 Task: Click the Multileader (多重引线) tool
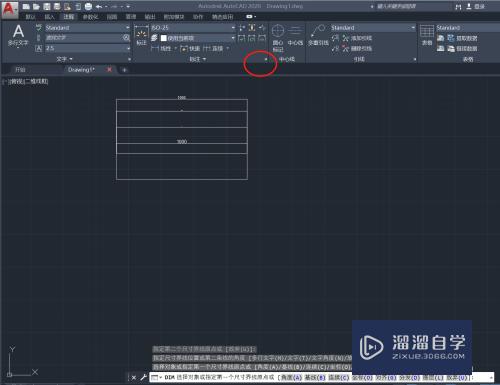[x=318, y=35]
